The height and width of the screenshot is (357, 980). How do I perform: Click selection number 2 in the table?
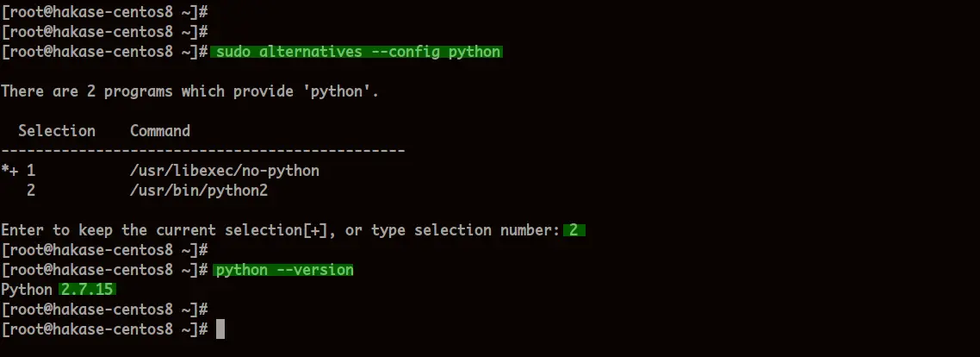[31, 191]
